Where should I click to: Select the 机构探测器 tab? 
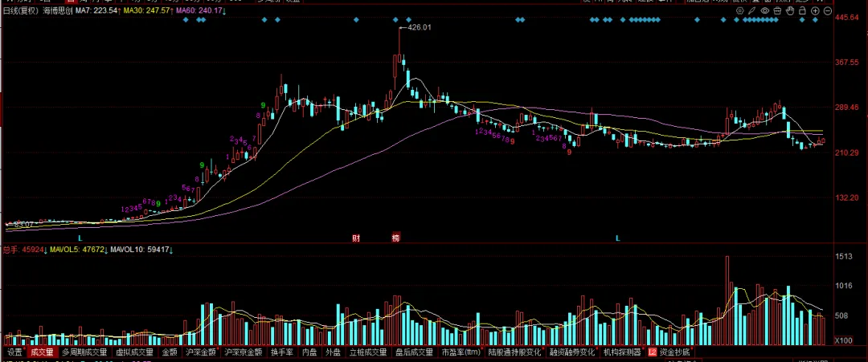[x=622, y=352]
